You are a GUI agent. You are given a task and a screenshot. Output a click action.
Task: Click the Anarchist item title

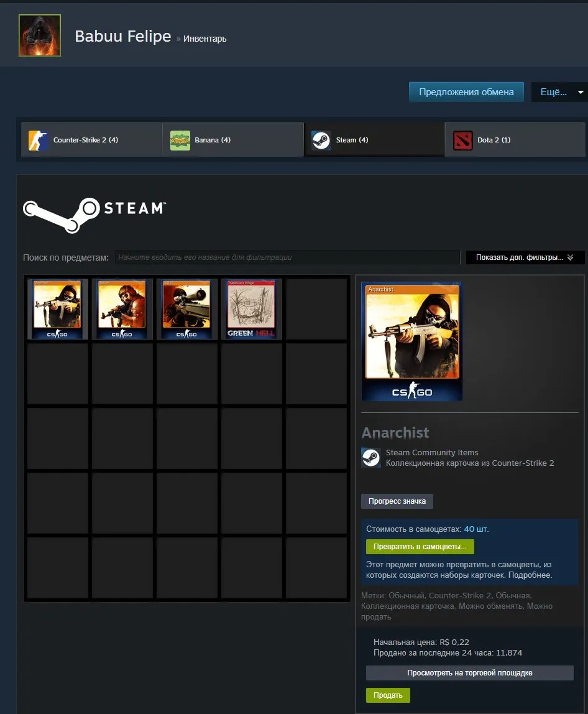[395, 433]
